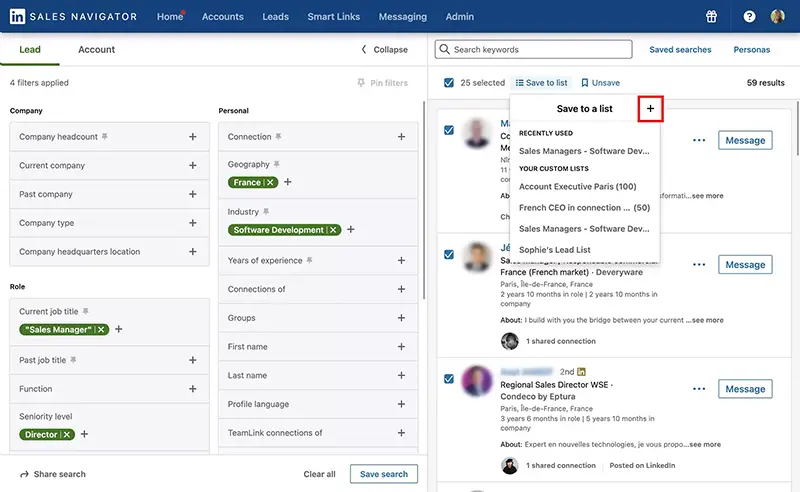This screenshot has height=492, width=800.
Task: Switch to the Account tab
Action: 96,50
